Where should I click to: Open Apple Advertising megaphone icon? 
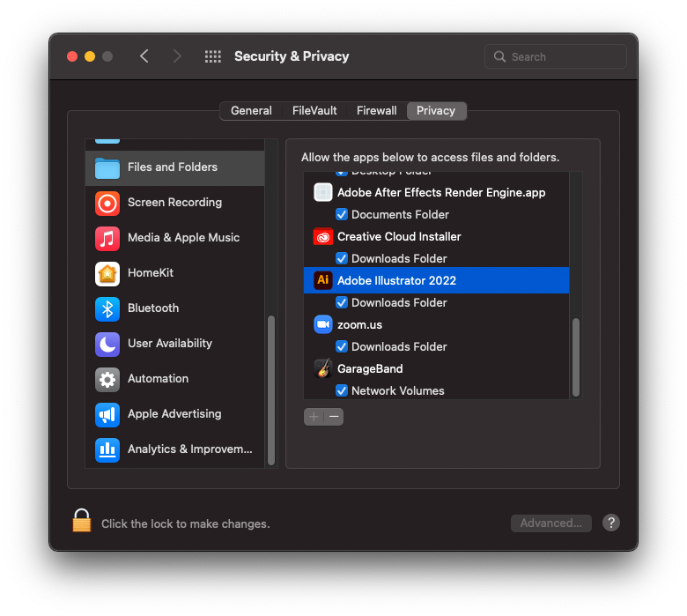pos(107,415)
